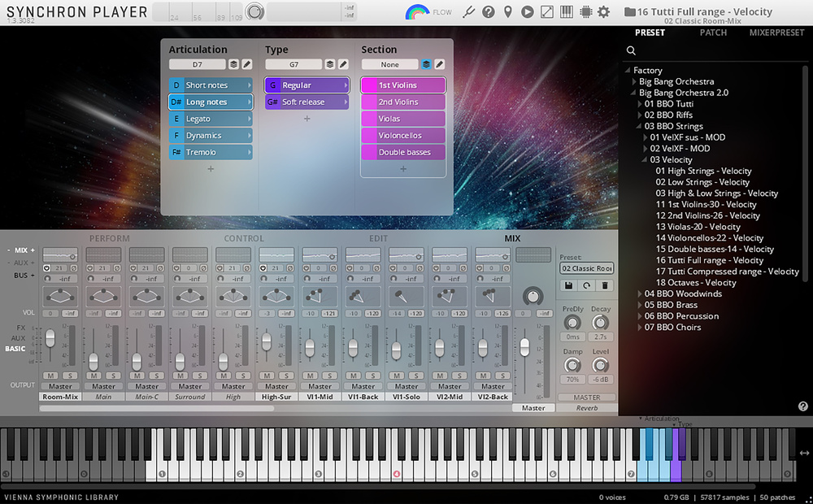Solo the Vl2-Mid channel
This screenshot has width=813, height=504.
pyautogui.click(x=459, y=376)
